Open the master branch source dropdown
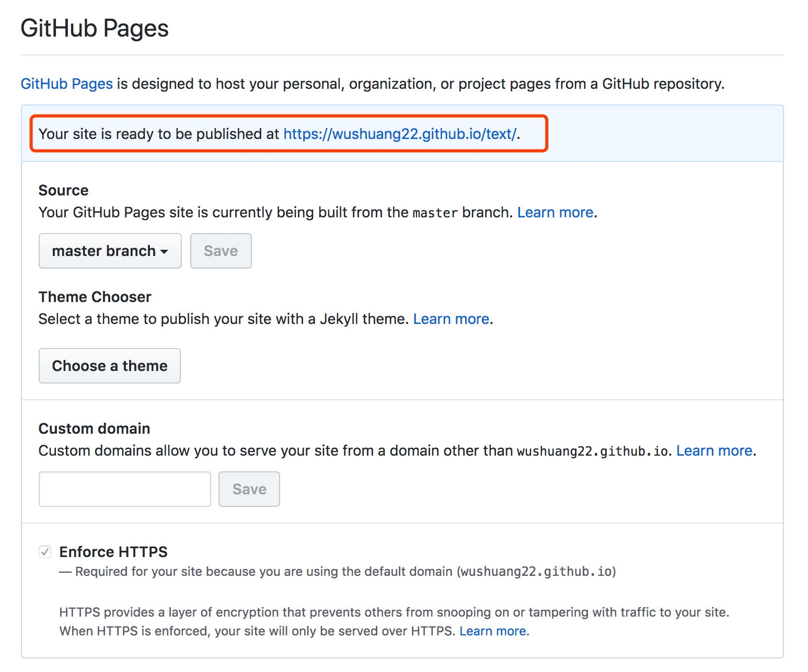808x672 pixels. pos(110,251)
